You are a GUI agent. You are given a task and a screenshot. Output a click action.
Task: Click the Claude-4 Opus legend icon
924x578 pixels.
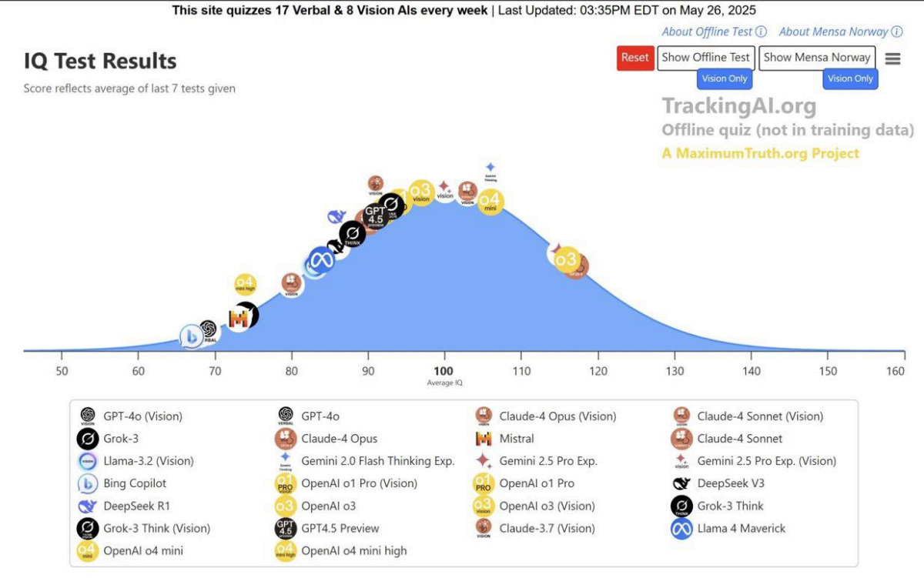pyautogui.click(x=286, y=439)
